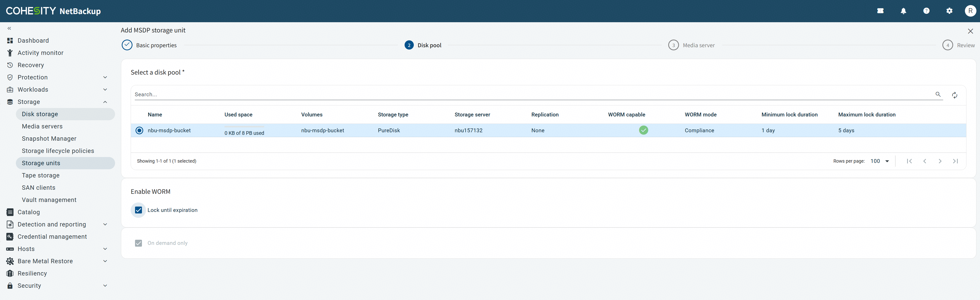This screenshot has width=980, height=300.
Task: Click the Compliance WORM mode cell
Action: (699, 130)
